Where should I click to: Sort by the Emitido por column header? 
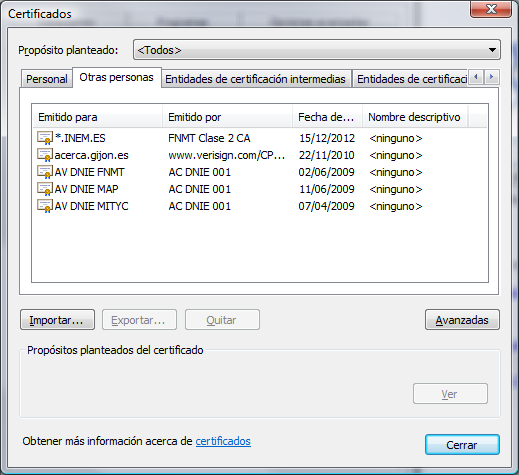coord(227,117)
